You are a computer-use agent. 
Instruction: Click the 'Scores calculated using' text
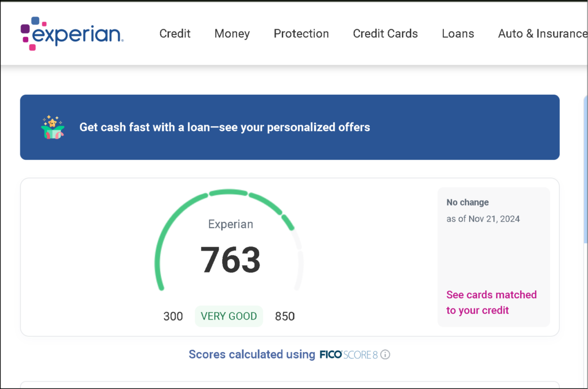(252, 355)
